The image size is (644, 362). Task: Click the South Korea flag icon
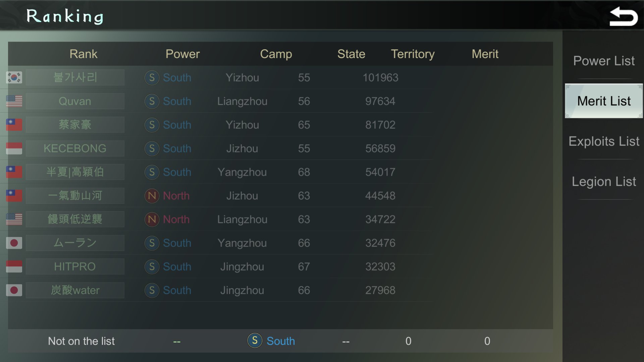coord(14,77)
